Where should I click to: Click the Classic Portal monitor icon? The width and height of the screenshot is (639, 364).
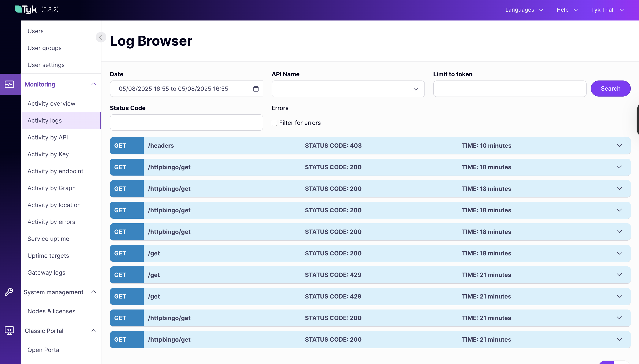tap(9, 330)
